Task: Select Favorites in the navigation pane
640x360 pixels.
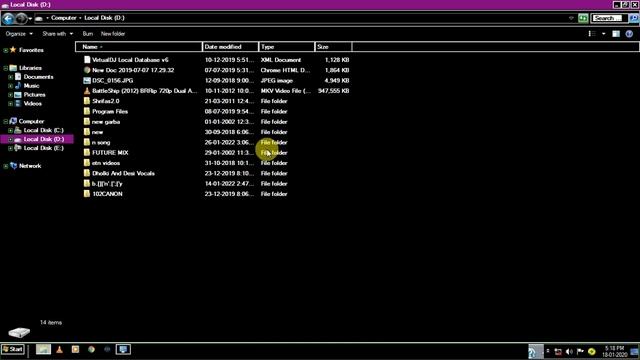Action: click(31, 50)
